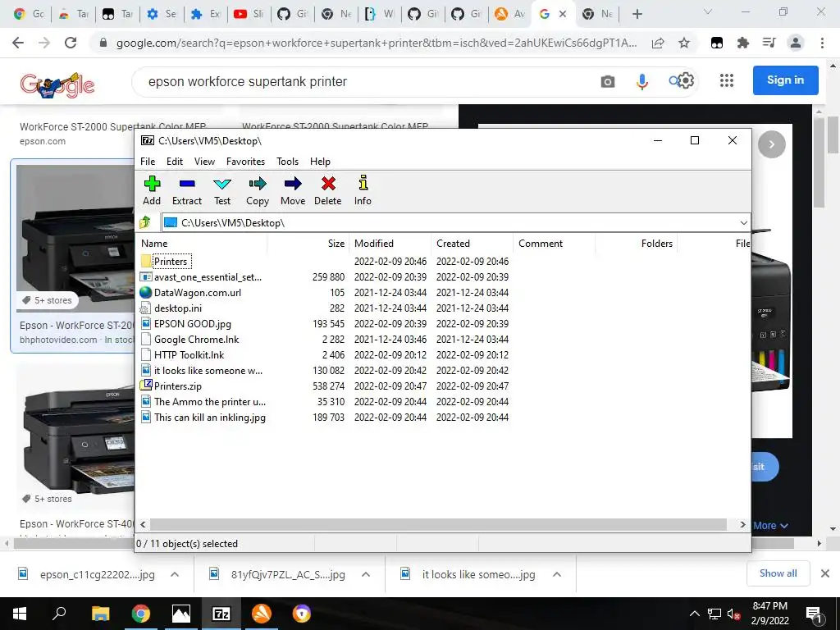Click the Copy toolbar icon
Viewport: 840px width, 630px height.
(258, 190)
